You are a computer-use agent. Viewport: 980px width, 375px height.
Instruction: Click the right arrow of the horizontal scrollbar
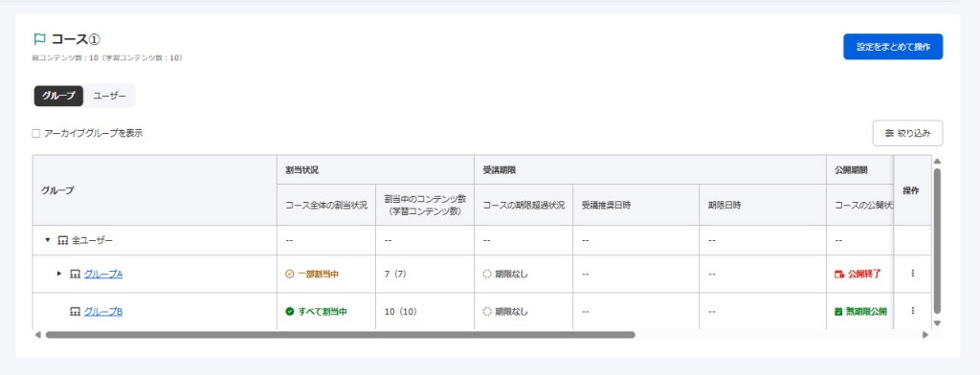pyautogui.click(x=925, y=335)
